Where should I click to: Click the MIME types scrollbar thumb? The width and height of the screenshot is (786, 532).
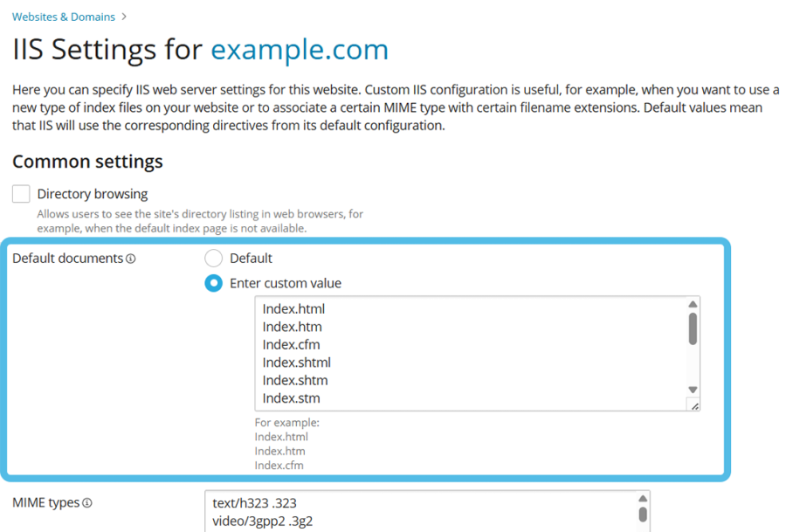coord(643,515)
